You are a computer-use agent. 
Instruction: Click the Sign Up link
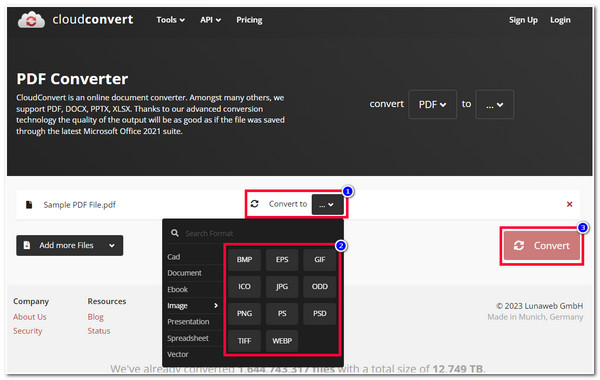point(523,20)
